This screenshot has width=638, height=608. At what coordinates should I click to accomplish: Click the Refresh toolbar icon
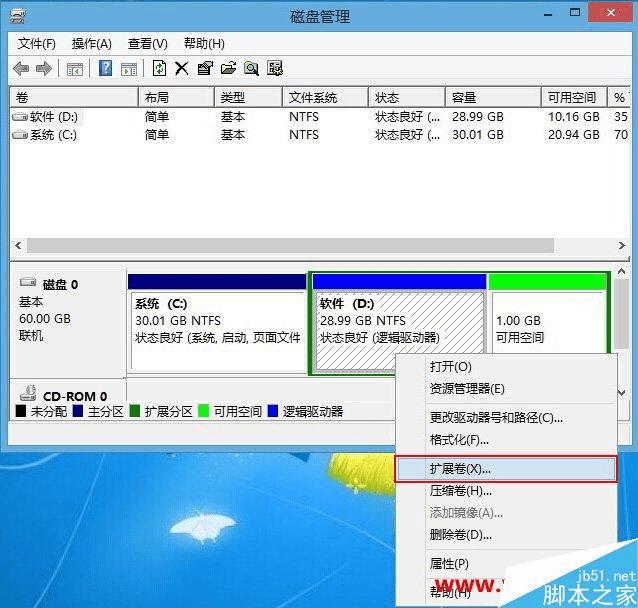click(x=159, y=68)
